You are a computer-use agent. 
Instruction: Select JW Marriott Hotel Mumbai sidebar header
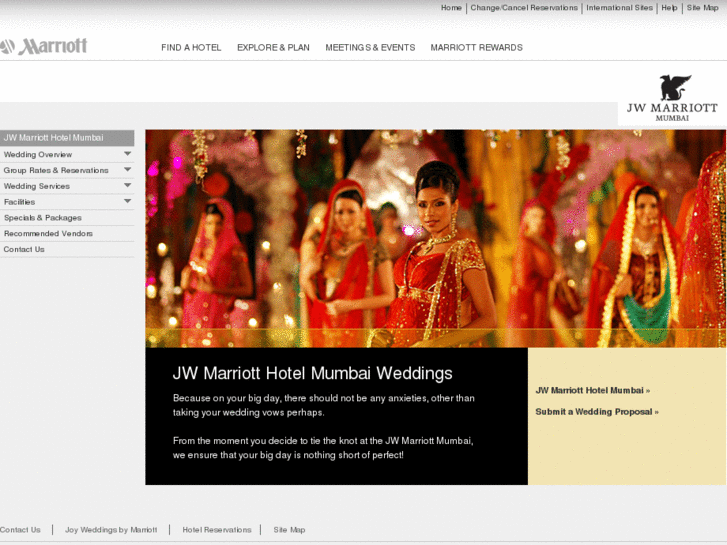(67, 138)
